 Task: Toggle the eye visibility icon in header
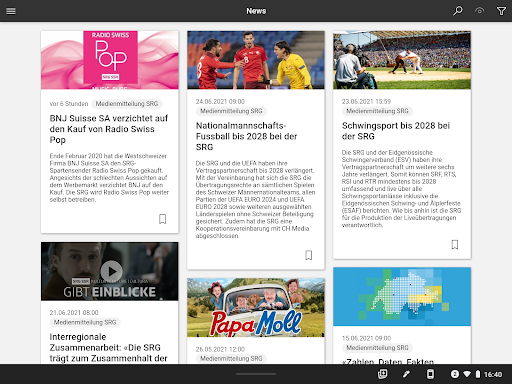[479, 11]
